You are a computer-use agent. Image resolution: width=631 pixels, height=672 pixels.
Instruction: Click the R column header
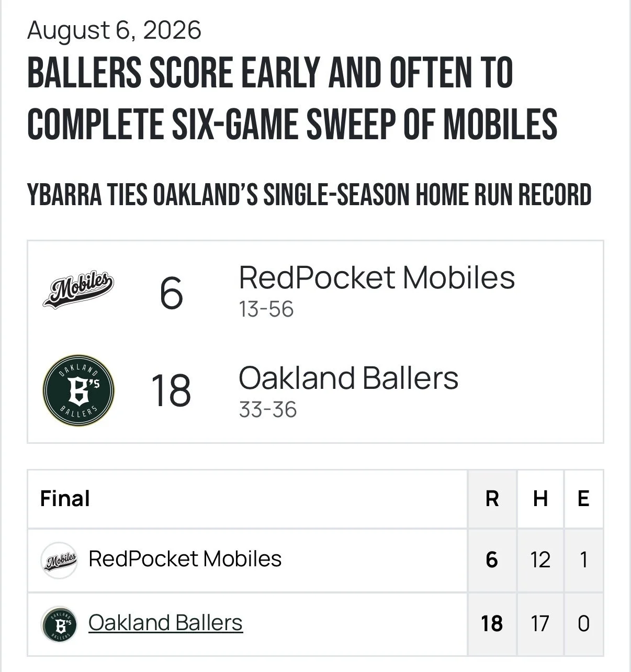click(492, 499)
